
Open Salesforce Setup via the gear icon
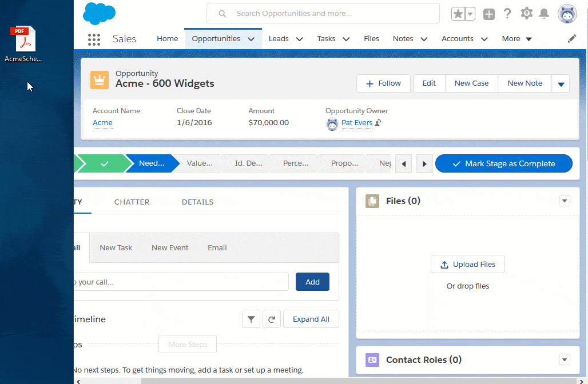526,13
